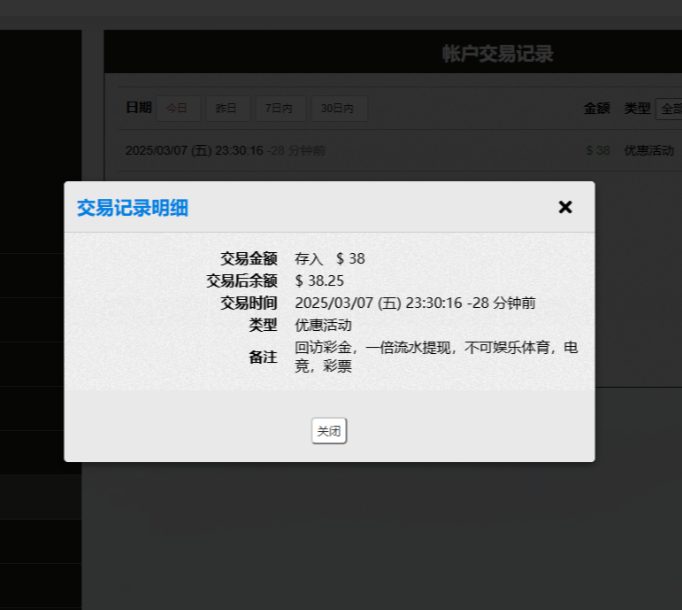
Task: Click the 金额 label in the filter bar
Action: point(596,108)
